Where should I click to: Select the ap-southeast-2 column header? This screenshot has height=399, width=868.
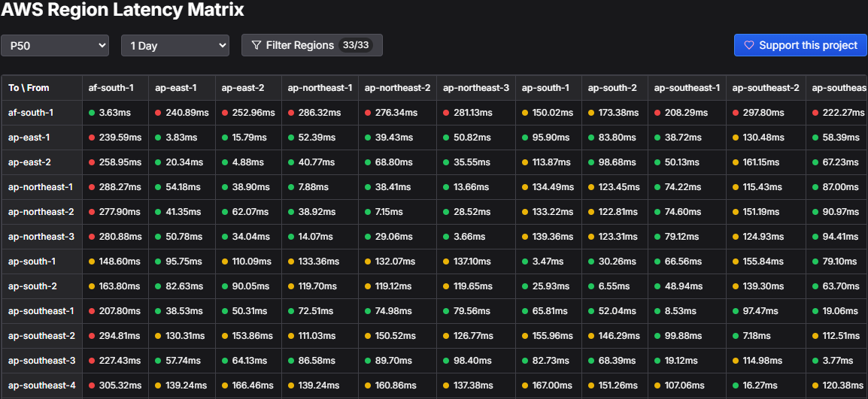(766, 87)
